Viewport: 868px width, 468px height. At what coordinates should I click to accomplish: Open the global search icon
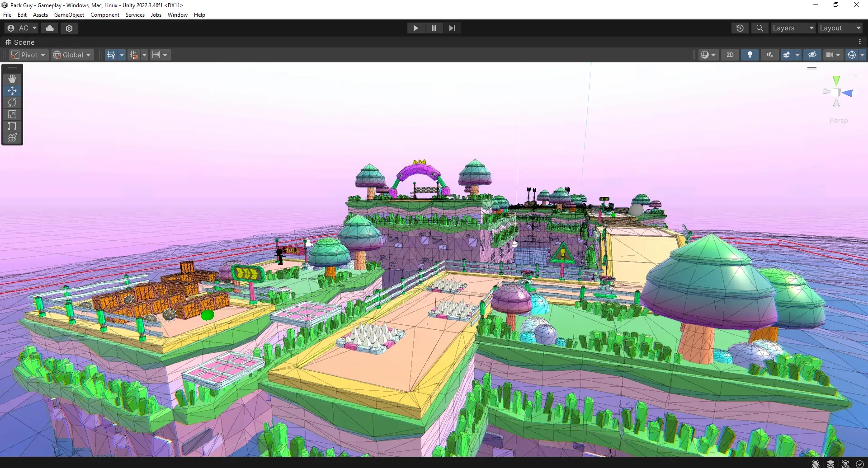[760, 28]
